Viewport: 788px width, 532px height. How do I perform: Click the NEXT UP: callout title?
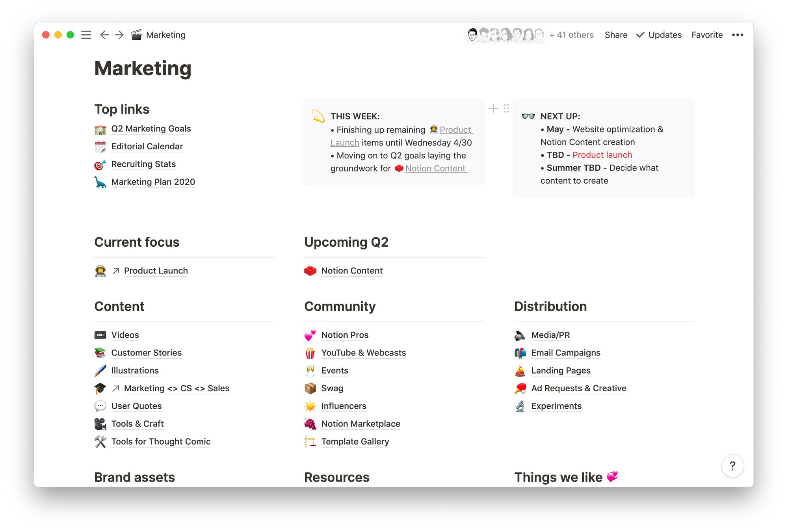click(560, 116)
